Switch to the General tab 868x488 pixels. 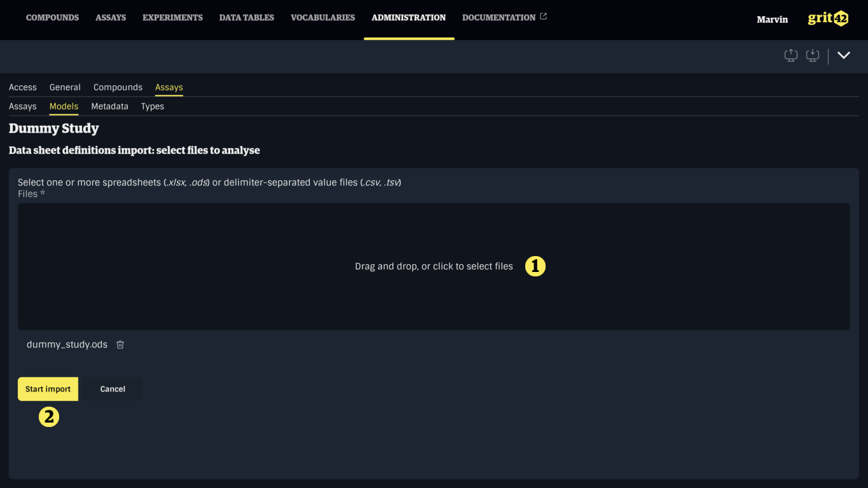[x=65, y=87]
